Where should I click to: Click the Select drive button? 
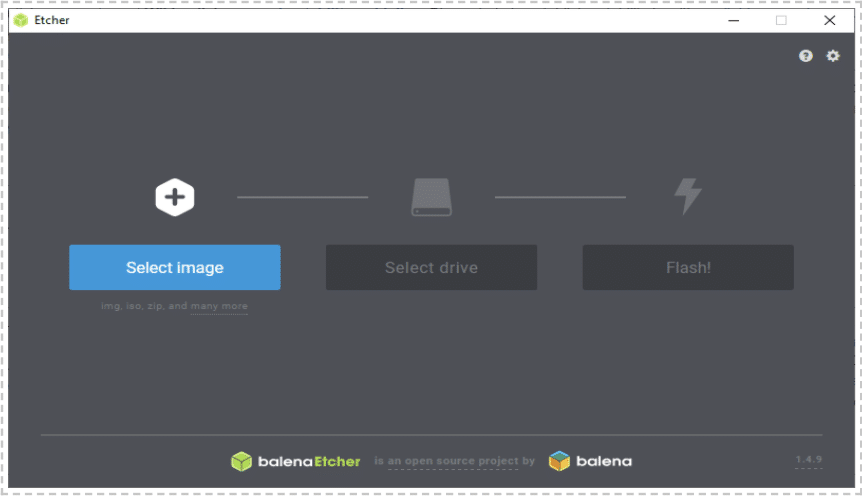(432, 267)
